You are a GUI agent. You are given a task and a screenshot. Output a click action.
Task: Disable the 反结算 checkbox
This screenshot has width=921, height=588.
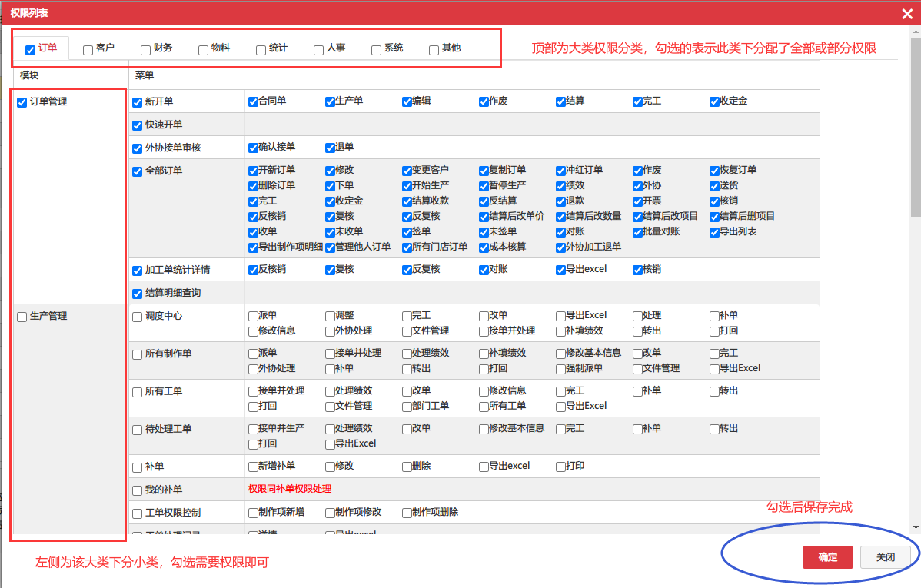(484, 202)
